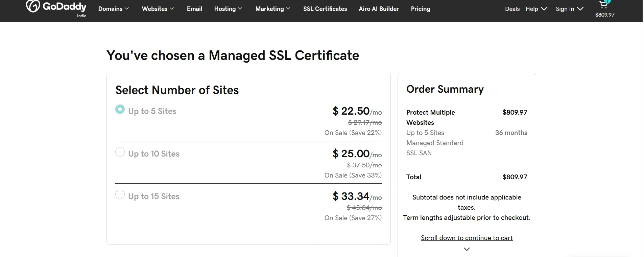Screen dimensions: 644x257
Task: Open the shopping cart icon
Action: [x=603, y=4]
